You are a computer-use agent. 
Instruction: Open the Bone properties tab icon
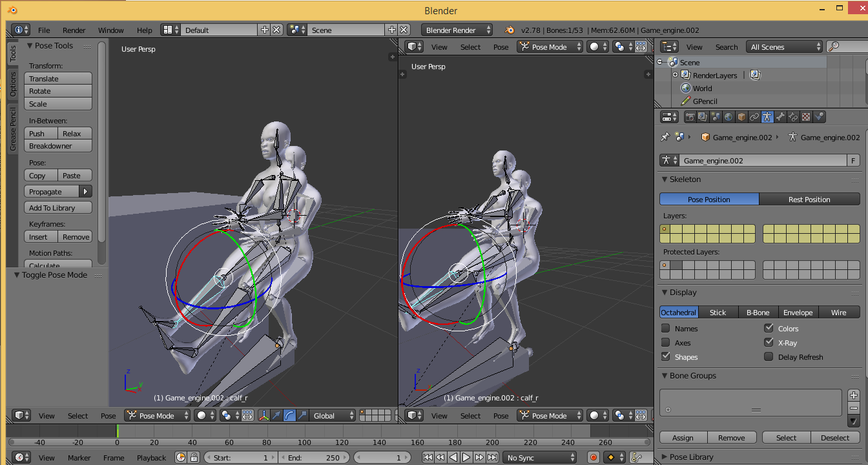(780, 117)
